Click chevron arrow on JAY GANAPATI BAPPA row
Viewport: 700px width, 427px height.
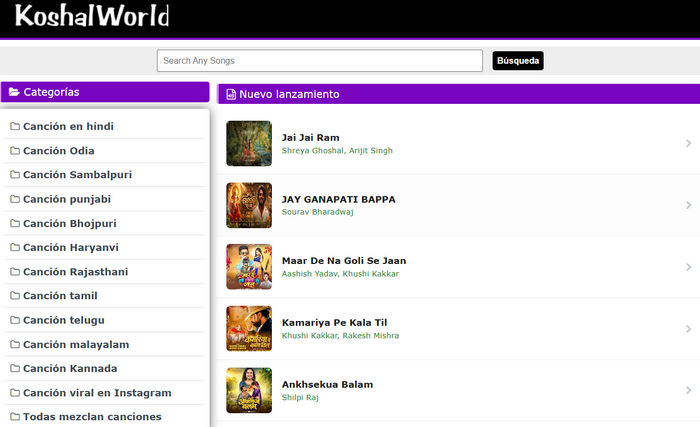688,205
